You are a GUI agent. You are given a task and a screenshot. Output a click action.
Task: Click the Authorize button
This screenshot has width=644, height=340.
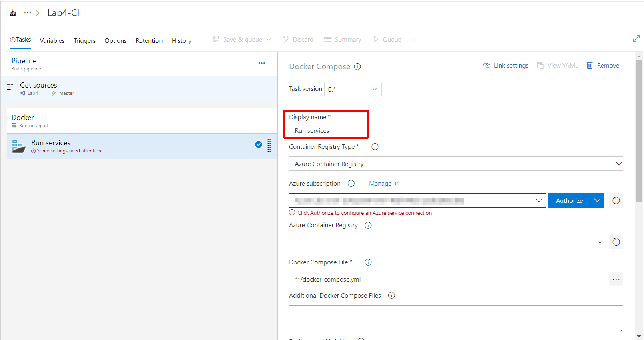point(569,200)
